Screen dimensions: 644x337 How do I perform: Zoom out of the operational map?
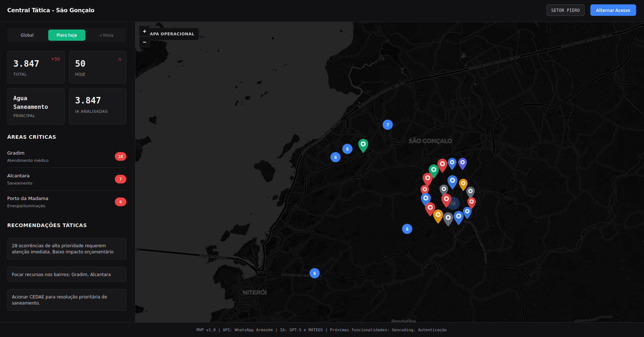click(x=144, y=42)
